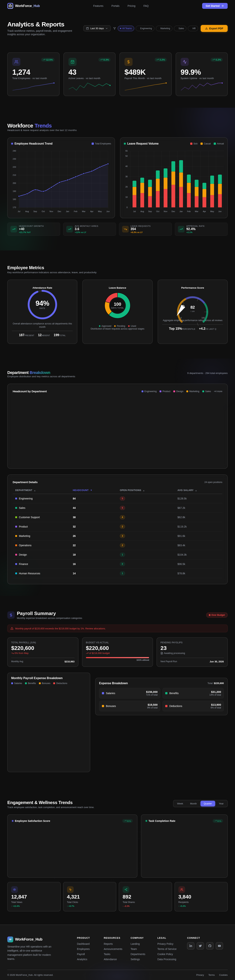Toggle Total Employees legend in headcount chart
Viewport: 235px width, 980px height.
coord(101,144)
